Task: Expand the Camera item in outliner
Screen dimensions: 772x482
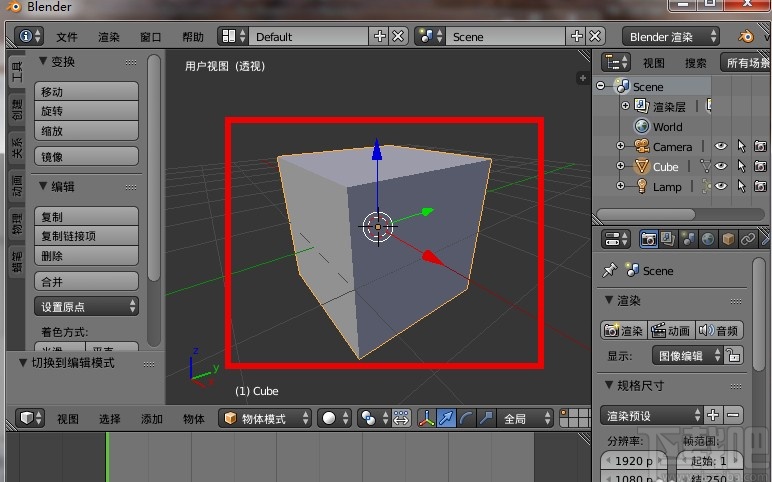Action: point(620,146)
